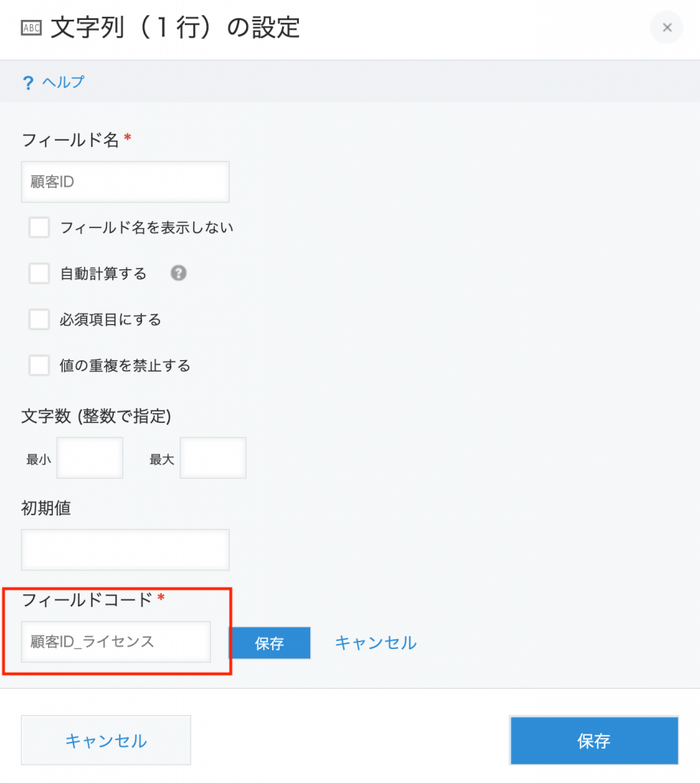This screenshot has height=783, width=700.
Task: Toggle 値の重複を禁止する checkbox
Action: click(39, 366)
